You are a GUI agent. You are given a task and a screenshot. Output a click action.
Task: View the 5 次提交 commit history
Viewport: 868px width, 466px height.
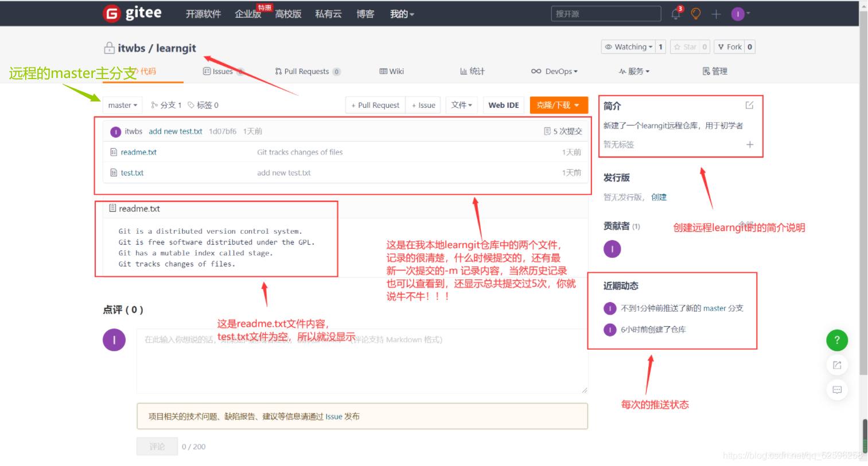pos(563,131)
